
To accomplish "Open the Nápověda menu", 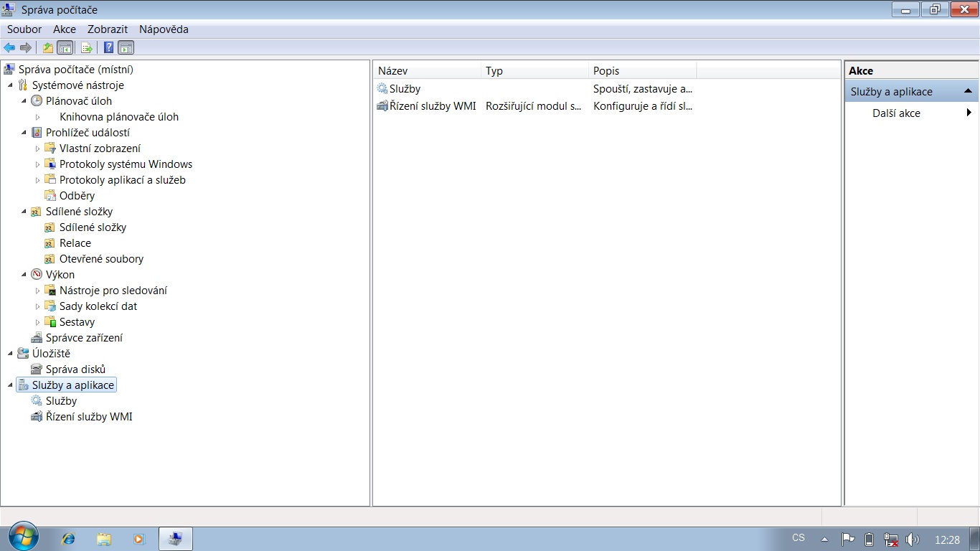I will coord(164,29).
